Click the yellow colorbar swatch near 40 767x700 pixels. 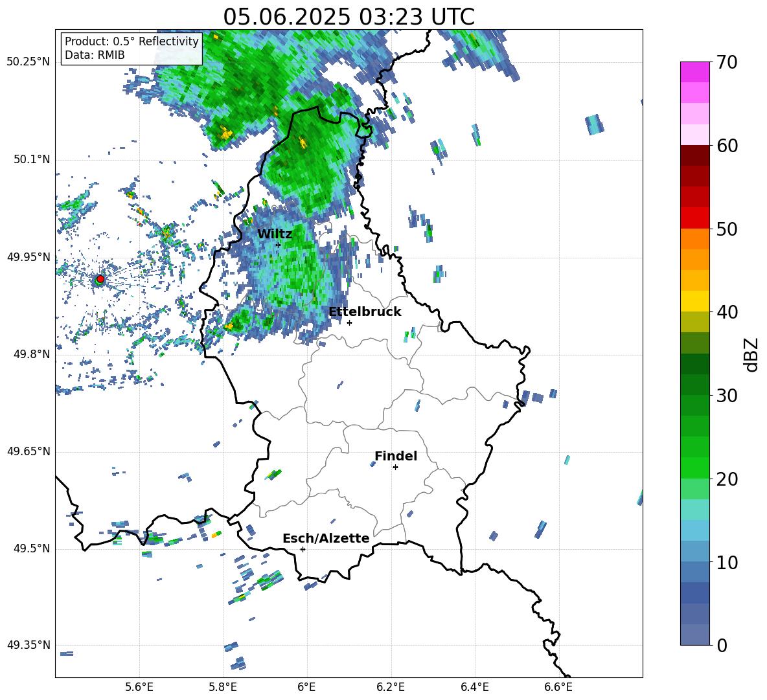point(694,301)
